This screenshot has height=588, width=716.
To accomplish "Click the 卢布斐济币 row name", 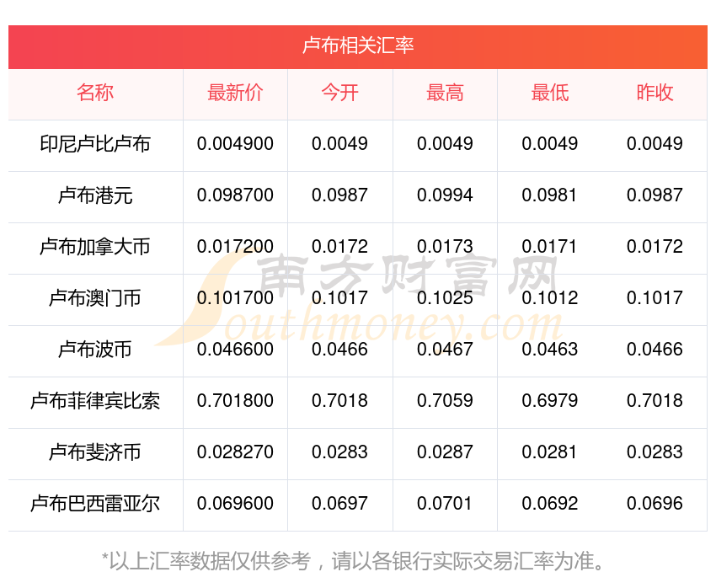I will pyautogui.click(x=95, y=452).
